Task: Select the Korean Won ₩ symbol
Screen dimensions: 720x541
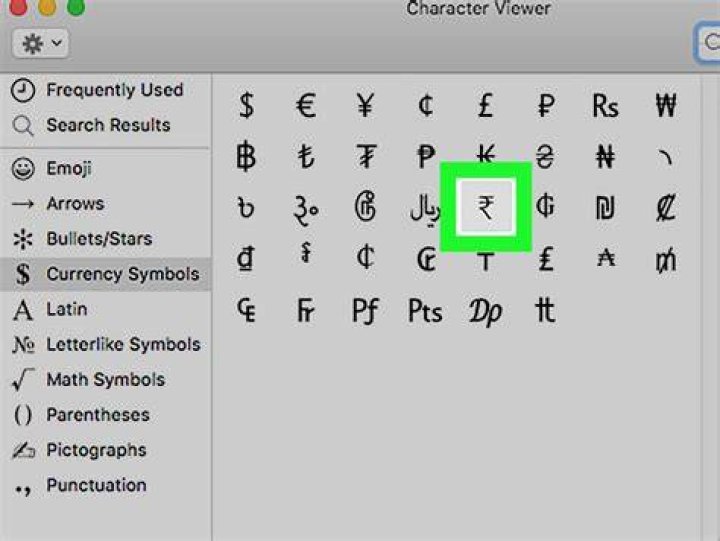Action: pyautogui.click(x=666, y=106)
